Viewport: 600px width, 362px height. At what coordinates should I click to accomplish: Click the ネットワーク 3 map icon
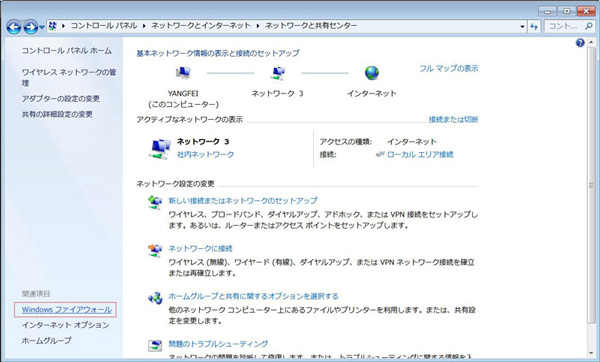[278, 72]
